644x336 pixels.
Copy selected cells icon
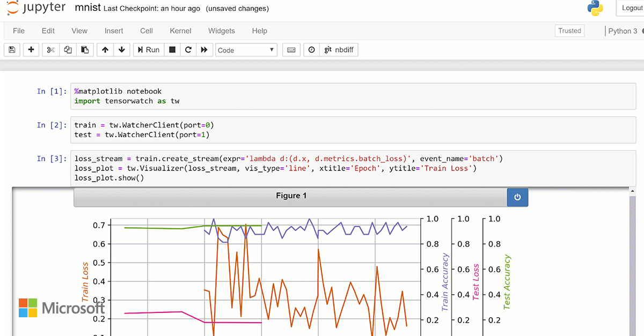click(68, 50)
